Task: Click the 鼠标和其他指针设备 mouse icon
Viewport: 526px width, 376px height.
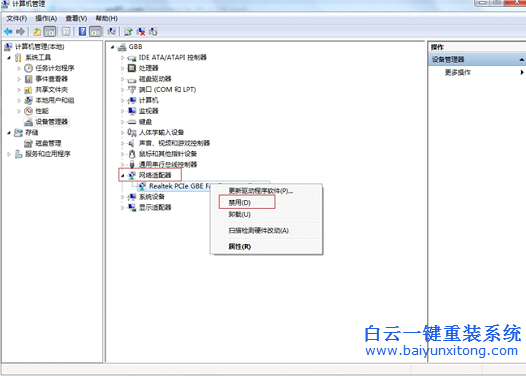Action: pos(132,154)
